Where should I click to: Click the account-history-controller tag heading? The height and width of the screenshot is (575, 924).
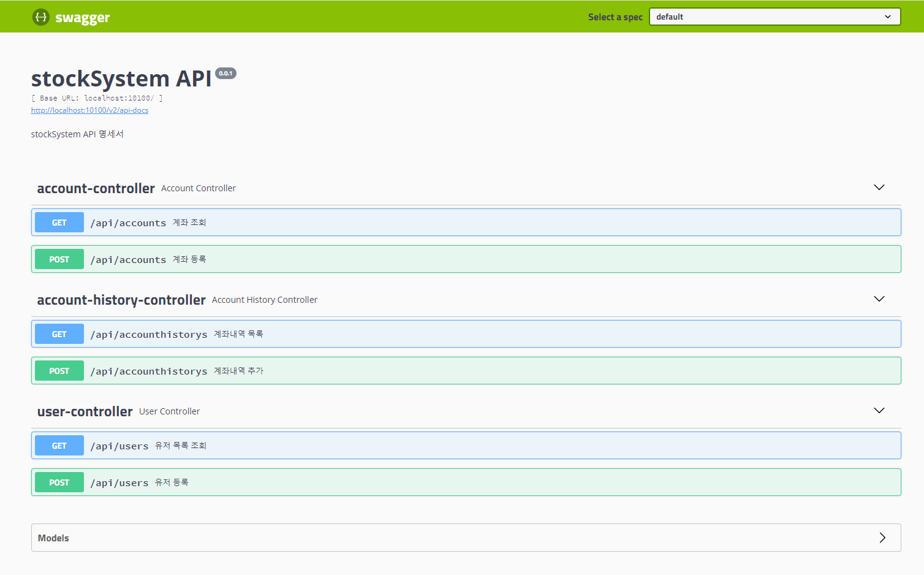[121, 300]
